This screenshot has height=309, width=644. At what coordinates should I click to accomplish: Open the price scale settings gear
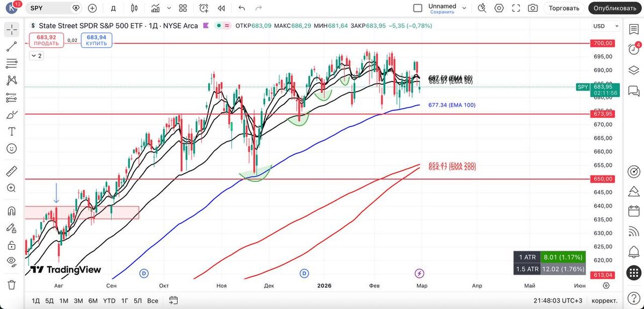coord(606,285)
